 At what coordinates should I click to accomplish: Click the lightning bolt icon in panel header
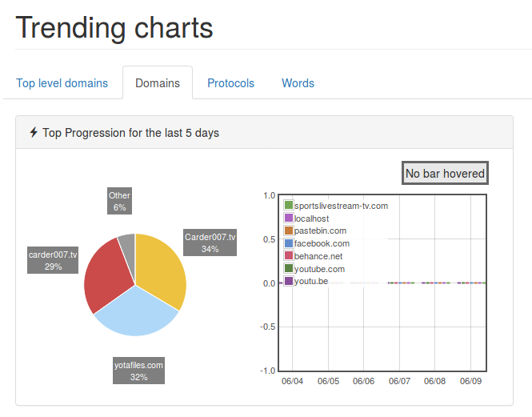34,133
